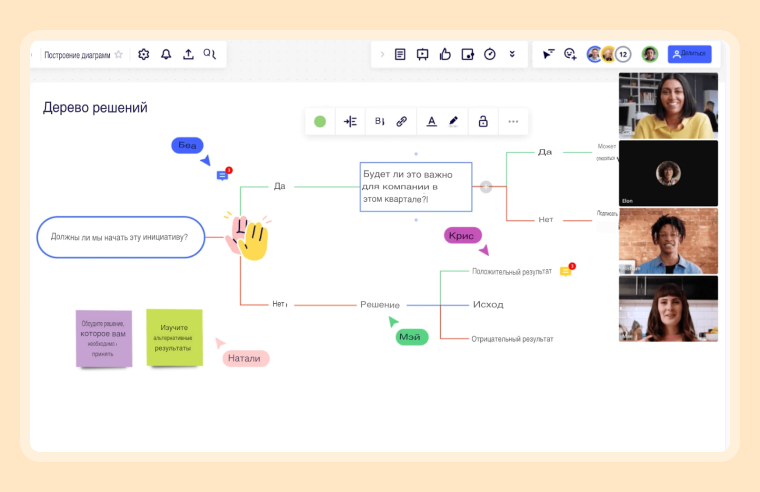Viewport: 760px width, 492px height.
Task: Toggle collaborators' cursors visibility icon
Action: 548,54
